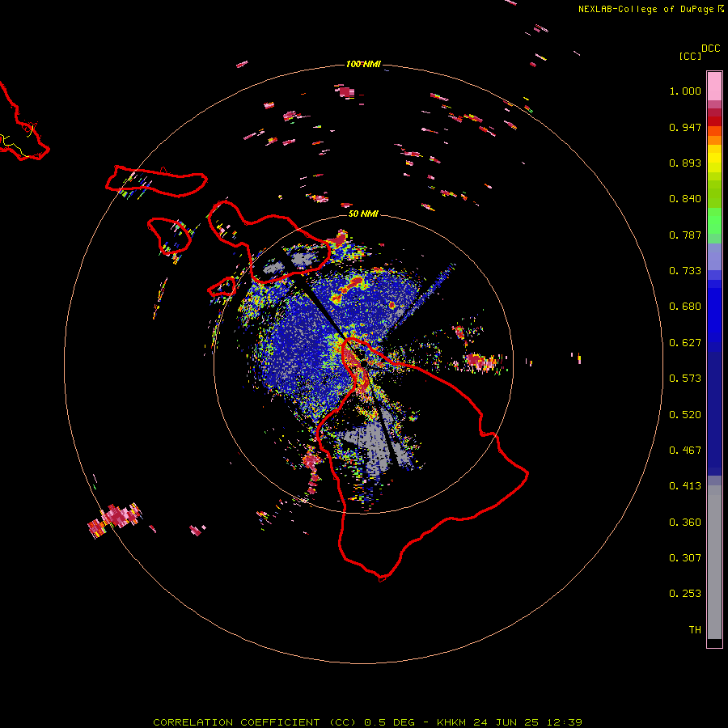This screenshot has height=728, width=728.
Task: Select the 0.413 scale value
Action: [685, 486]
